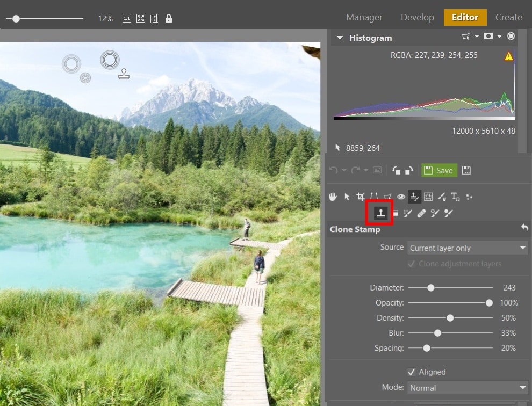The image size is (532, 406).
Task: Open the Histogram settings gear
Action: pyautogui.click(x=511, y=36)
